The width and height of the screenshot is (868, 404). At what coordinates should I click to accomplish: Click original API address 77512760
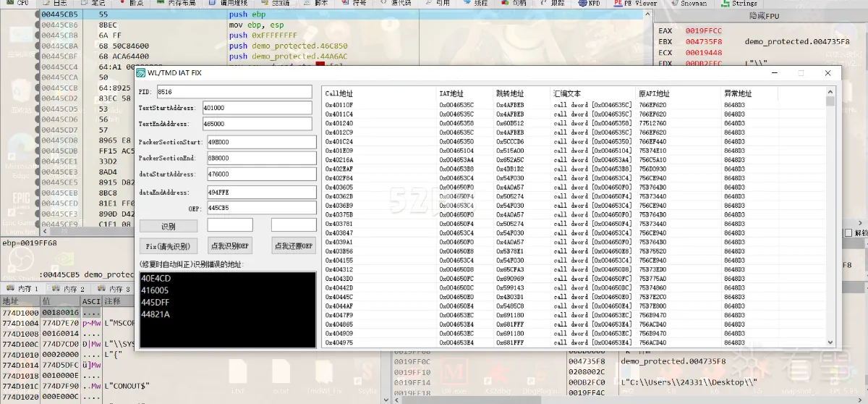click(652, 124)
